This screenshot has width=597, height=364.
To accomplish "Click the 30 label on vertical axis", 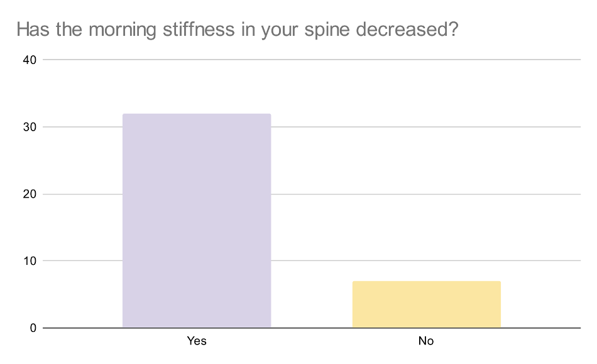I will (x=31, y=127).
